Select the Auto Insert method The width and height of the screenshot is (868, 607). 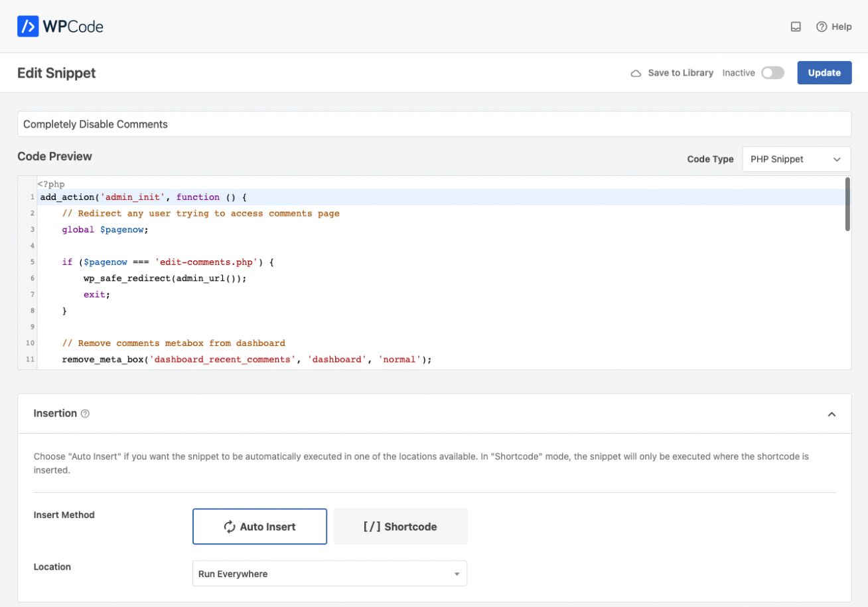[x=259, y=527]
